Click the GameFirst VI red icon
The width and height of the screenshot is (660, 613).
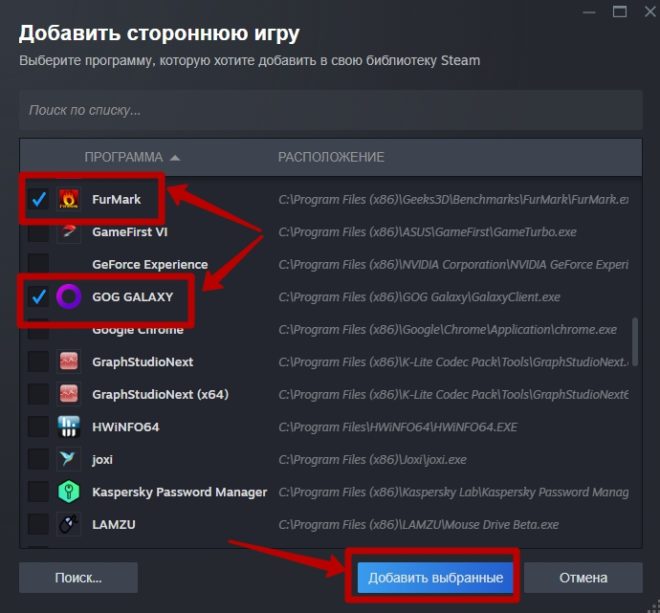[68, 232]
